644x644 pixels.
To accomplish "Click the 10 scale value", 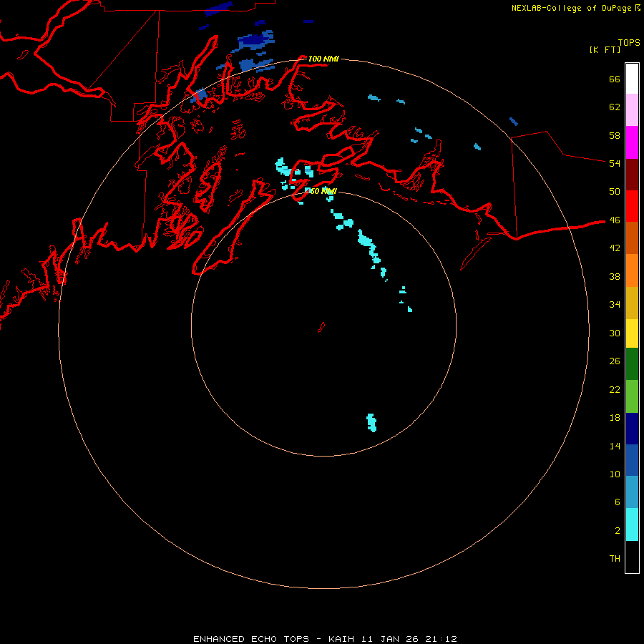I will (x=615, y=474).
